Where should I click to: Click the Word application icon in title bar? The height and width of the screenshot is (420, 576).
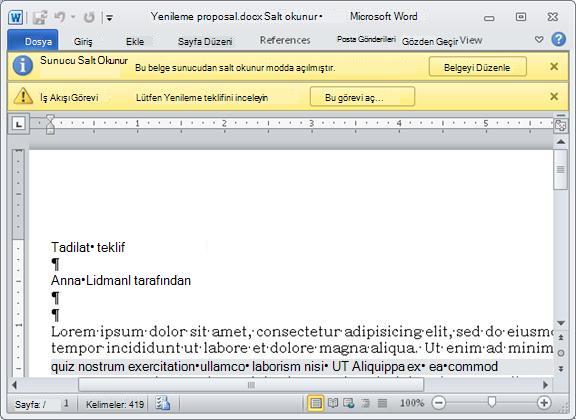pos(15,17)
